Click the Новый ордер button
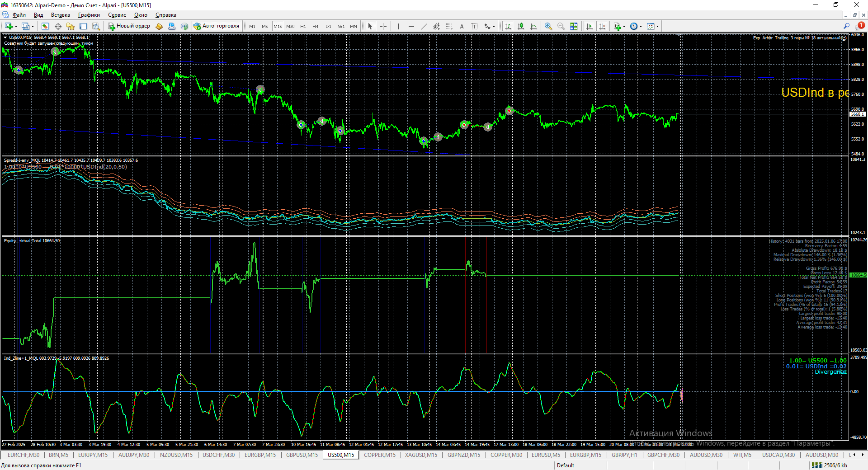The width and height of the screenshot is (868, 470). 129,26
